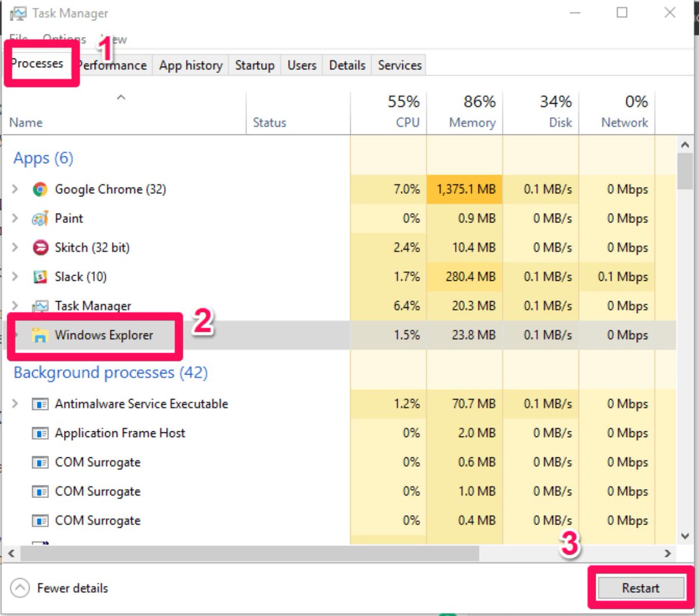Click the Google Chrome app icon
699x616 pixels.
click(40, 189)
